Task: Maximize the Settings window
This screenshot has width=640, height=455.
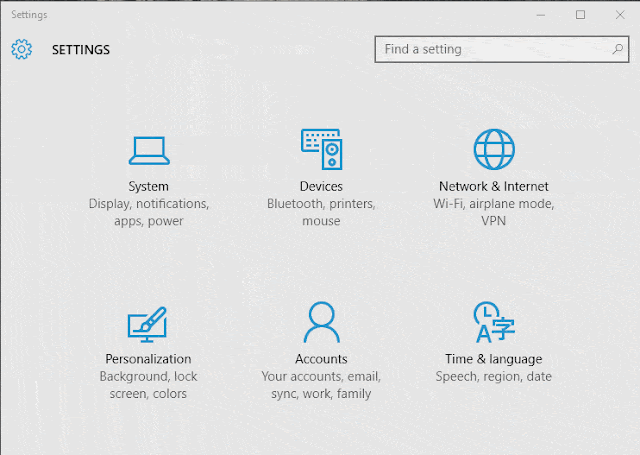Action: click(x=580, y=15)
